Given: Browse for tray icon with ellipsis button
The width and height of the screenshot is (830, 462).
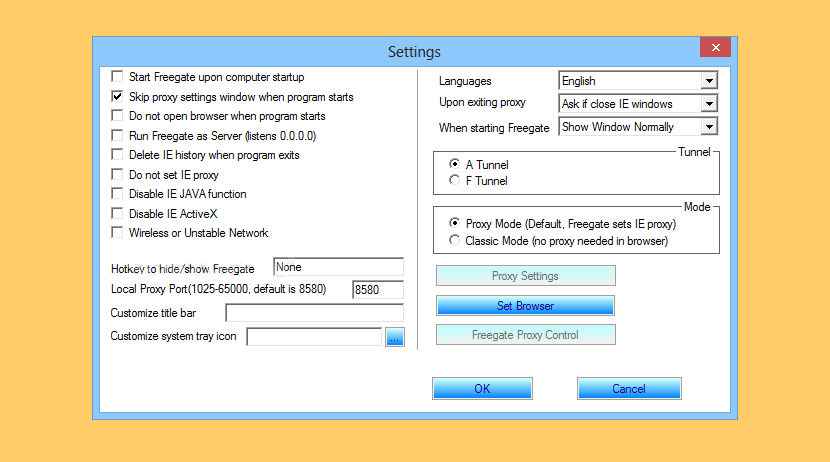Looking at the screenshot, I should coord(395,337).
